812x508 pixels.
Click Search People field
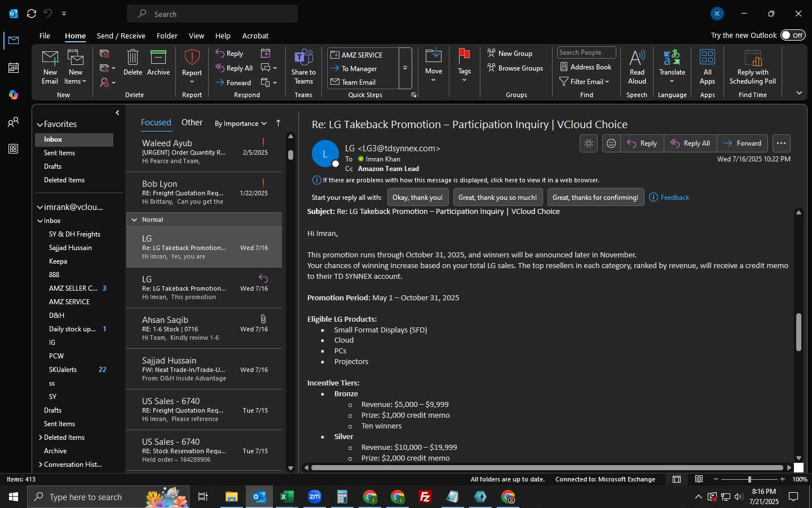coord(586,52)
